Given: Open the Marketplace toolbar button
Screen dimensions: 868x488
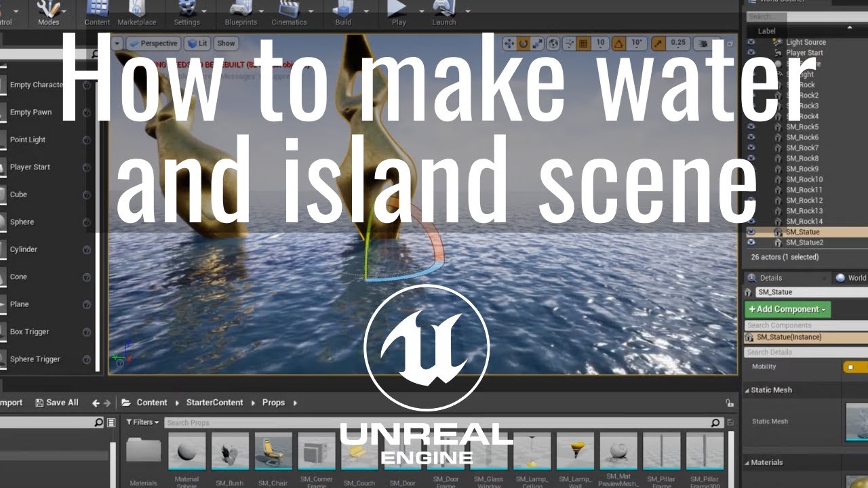Looking at the screenshot, I should [136, 13].
